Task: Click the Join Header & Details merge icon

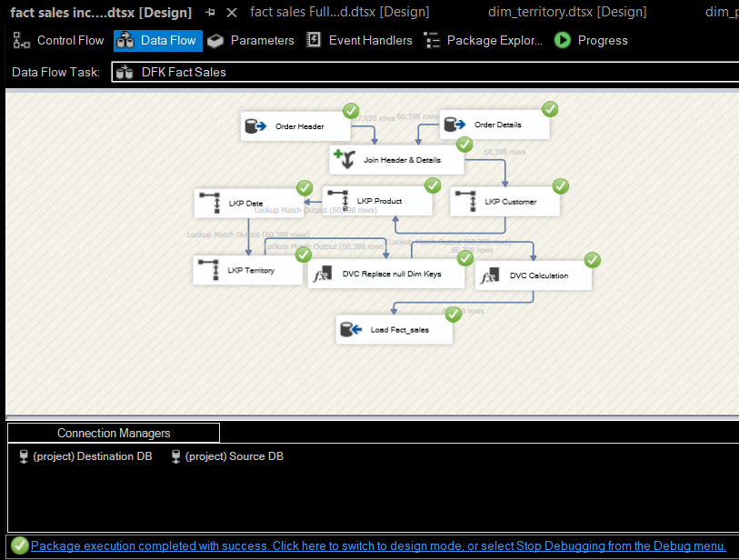Action: click(344, 159)
